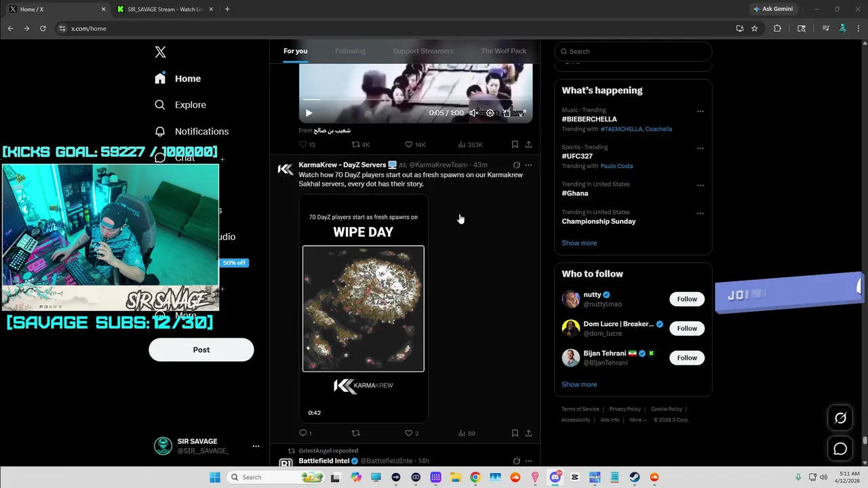This screenshot has height=488, width=868.
Task: Reload the x.com page
Action: click(43, 28)
